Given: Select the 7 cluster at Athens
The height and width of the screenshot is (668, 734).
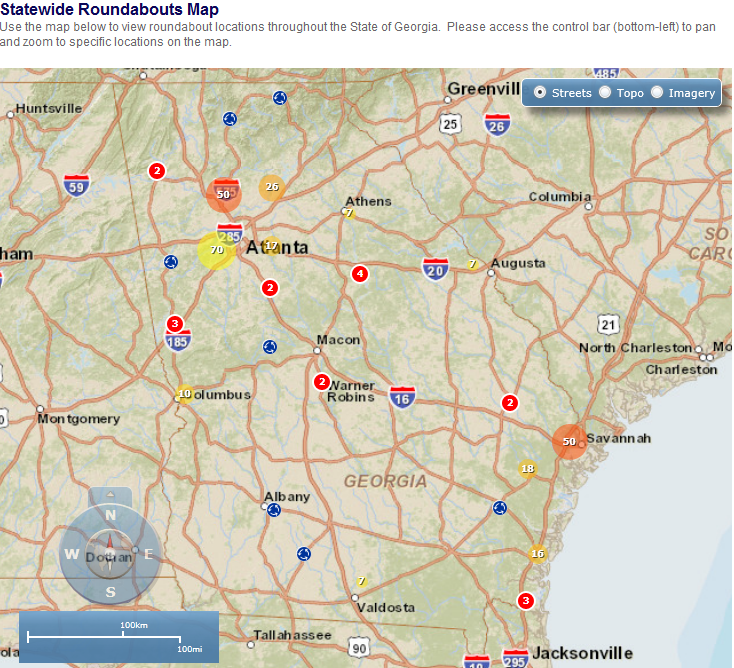Looking at the screenshot, I should coord(349,213).
